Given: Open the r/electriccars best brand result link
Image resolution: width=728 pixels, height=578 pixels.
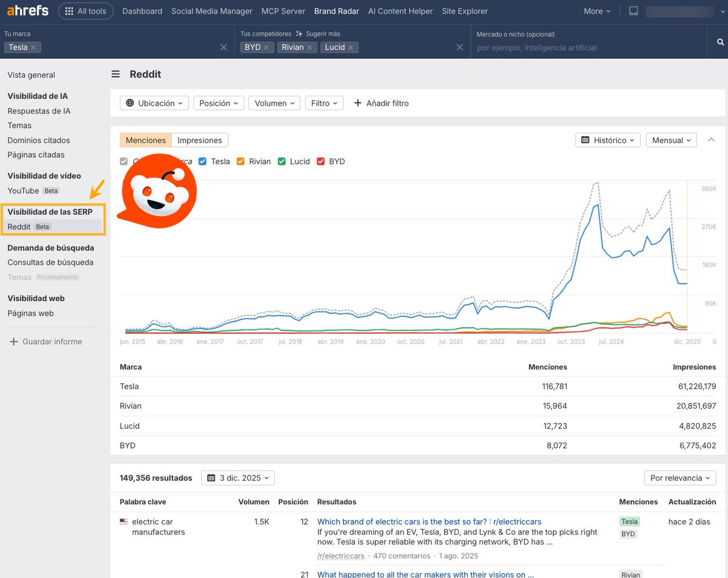Looking at the screenshot, I should [x=429, y=522].
